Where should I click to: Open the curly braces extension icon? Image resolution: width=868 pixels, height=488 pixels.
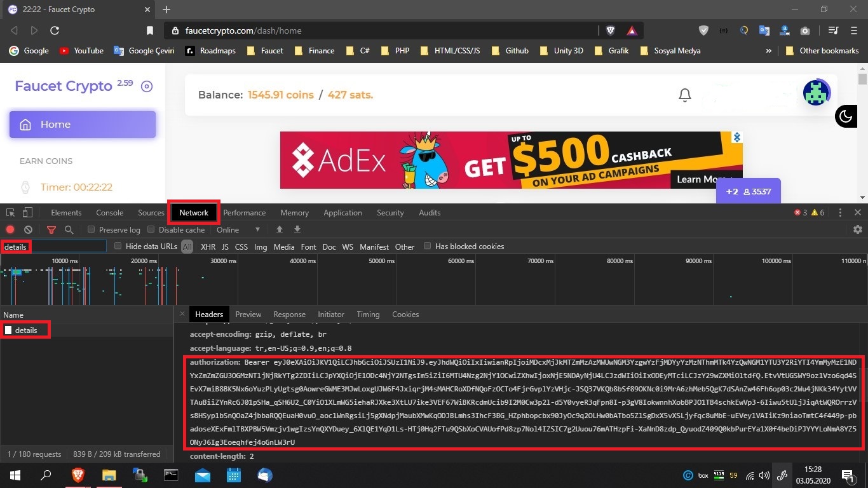click(x=723, y=30)
